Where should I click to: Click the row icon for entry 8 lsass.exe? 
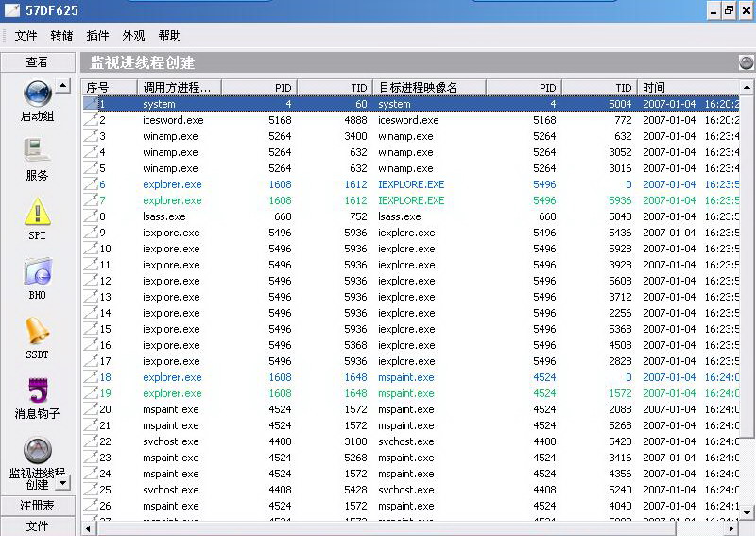90,216
